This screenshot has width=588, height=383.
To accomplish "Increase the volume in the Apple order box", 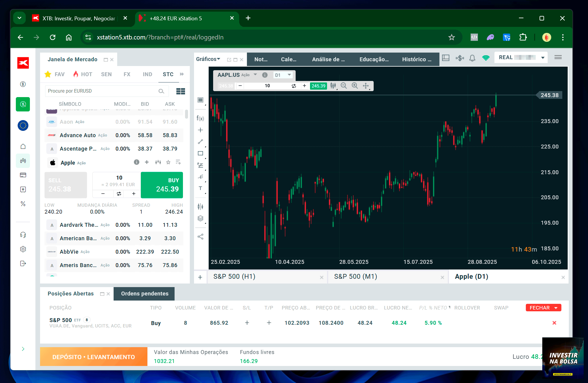I will (134, 194).
